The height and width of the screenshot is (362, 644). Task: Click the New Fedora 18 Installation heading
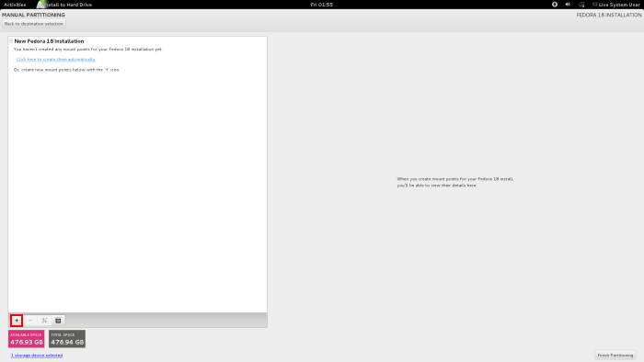(x=49, y=41)
